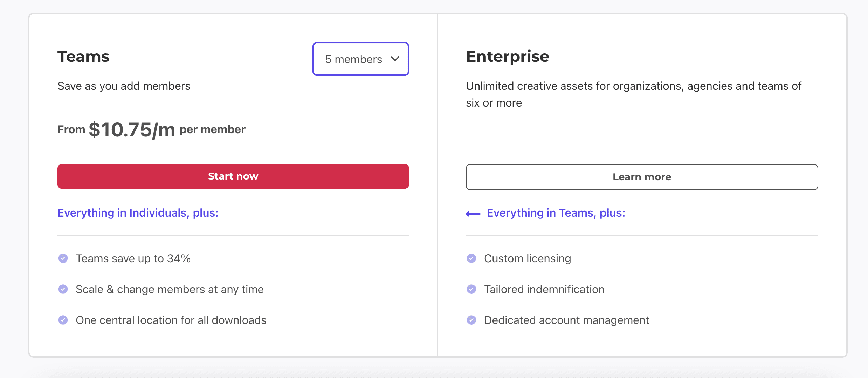Click checkmark icon beside Tailored indemnification
This screenshot has width=868, height=378.
coord(471,289)
